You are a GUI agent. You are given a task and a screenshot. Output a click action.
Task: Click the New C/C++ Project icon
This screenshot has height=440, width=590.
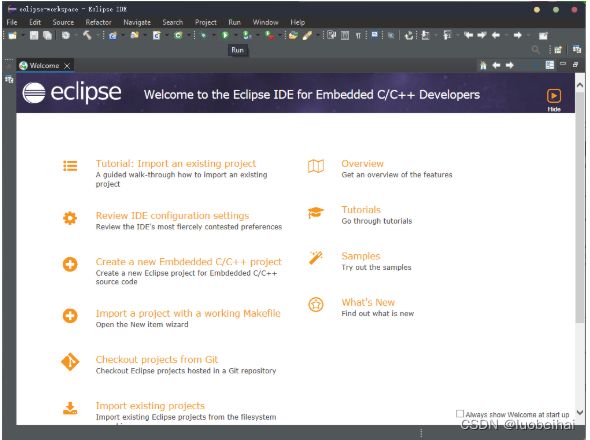point(113,36)
